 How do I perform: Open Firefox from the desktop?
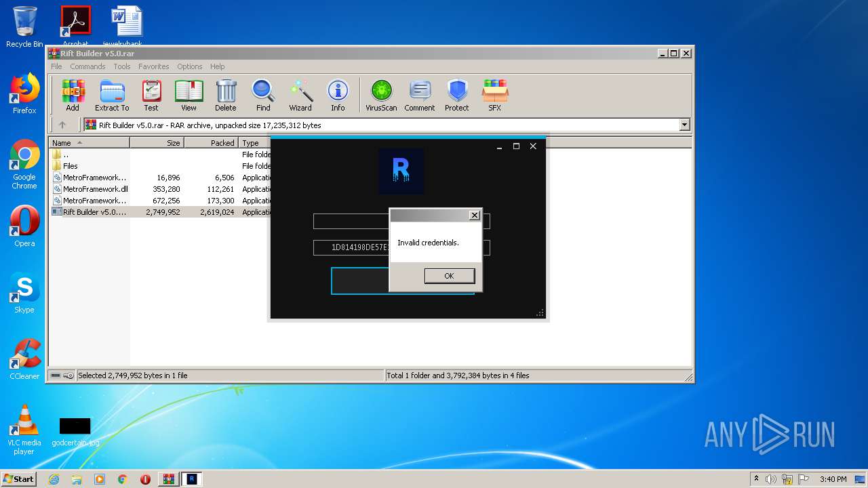pos(24,94)
